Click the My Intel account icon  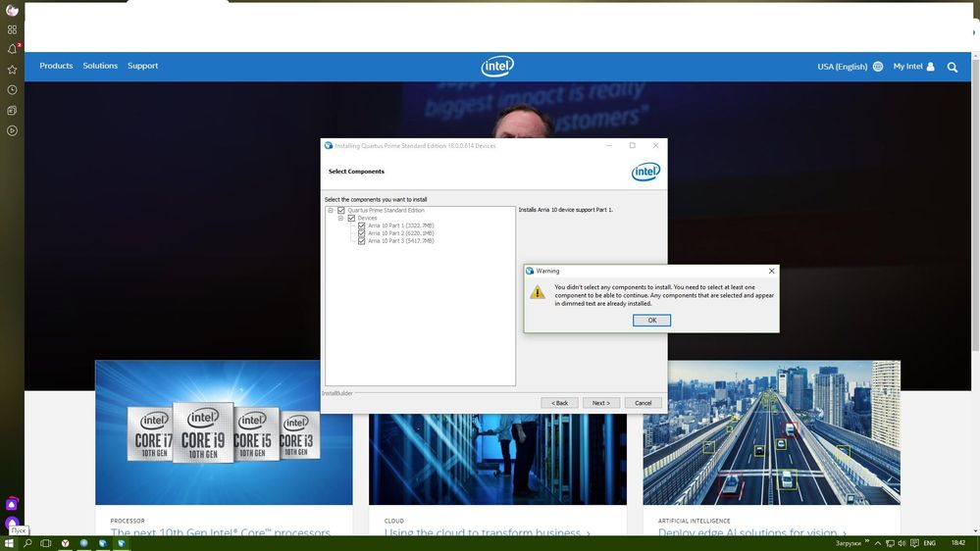pos(930,67)
